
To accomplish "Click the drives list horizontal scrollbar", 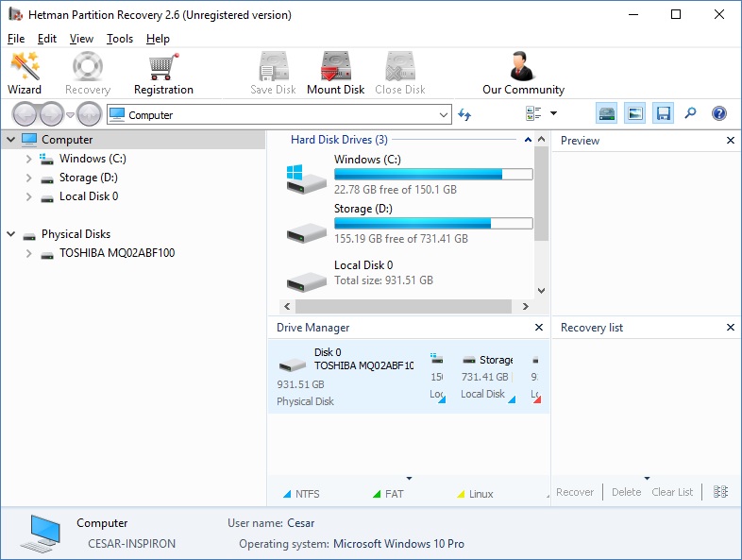I will [403, 306].
